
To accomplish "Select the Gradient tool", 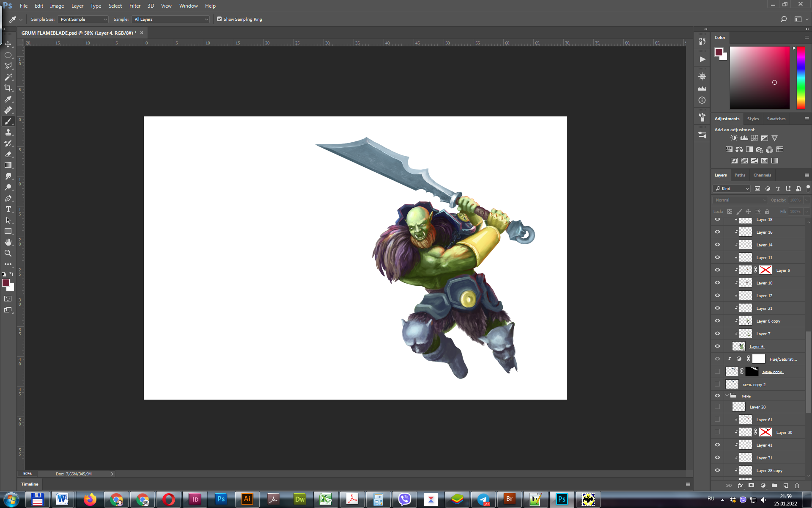I will pyautogui.click(x=8, y=165).
